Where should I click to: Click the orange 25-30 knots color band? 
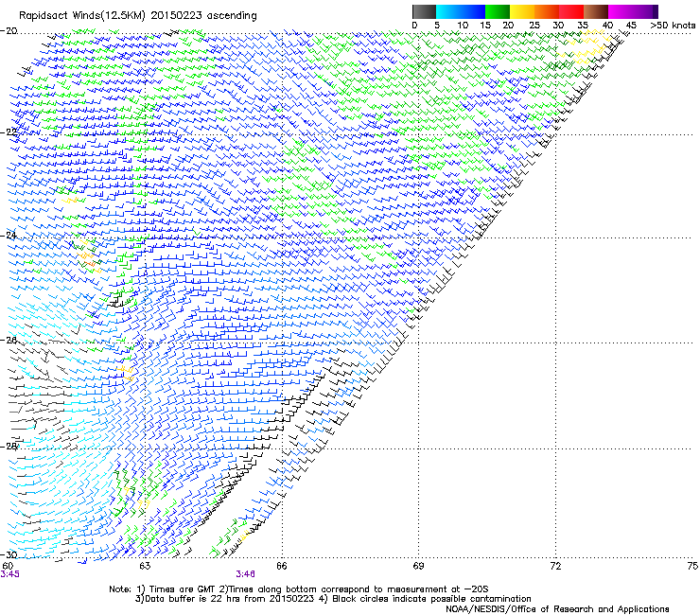pos(547,11)
